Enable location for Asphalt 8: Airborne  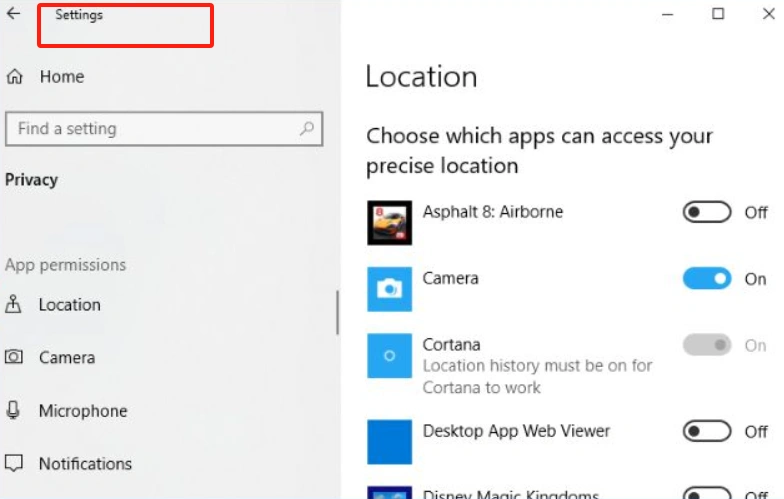point(707,212)
